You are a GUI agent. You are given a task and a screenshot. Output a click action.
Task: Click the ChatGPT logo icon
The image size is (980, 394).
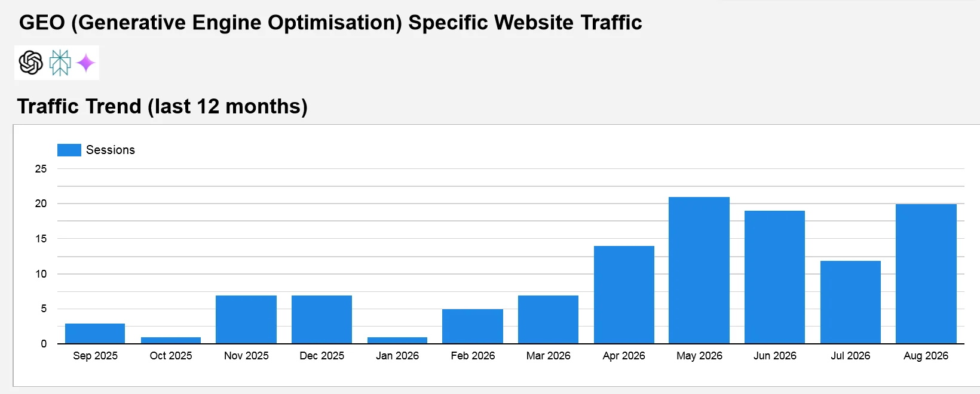tap(31, 63)
